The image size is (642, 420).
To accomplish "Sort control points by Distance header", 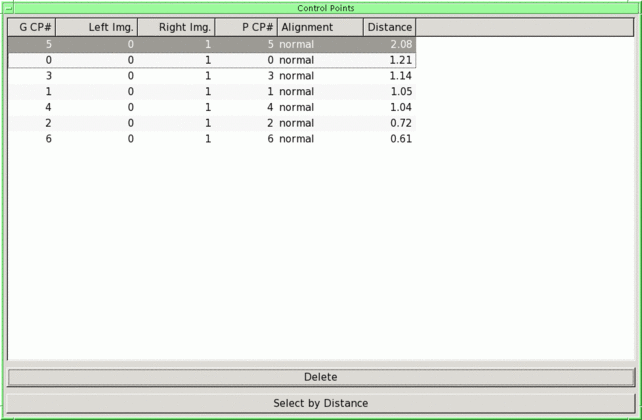I will coord(389,27).
